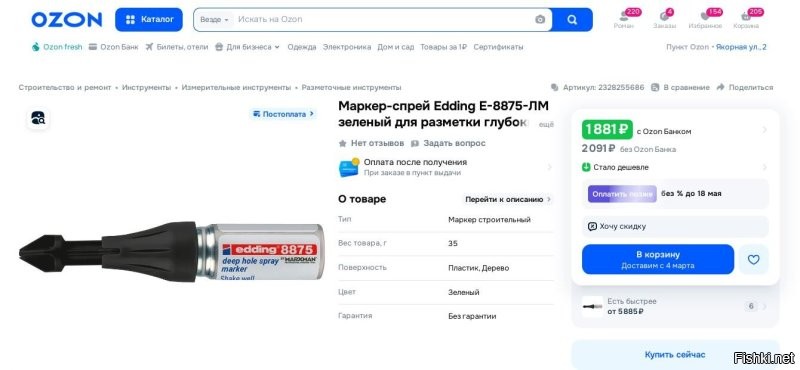Click the similar-image search icon over photo

pos(38,118)
